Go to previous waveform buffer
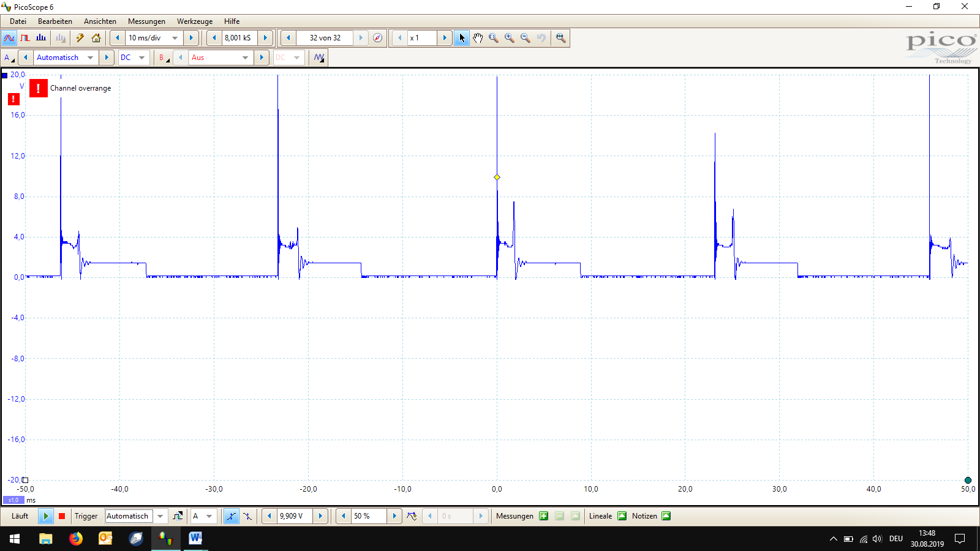 pos(288,38)
